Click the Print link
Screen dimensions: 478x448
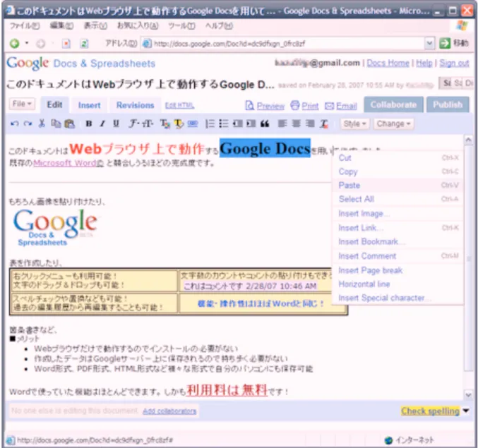[x=310, y=106]
